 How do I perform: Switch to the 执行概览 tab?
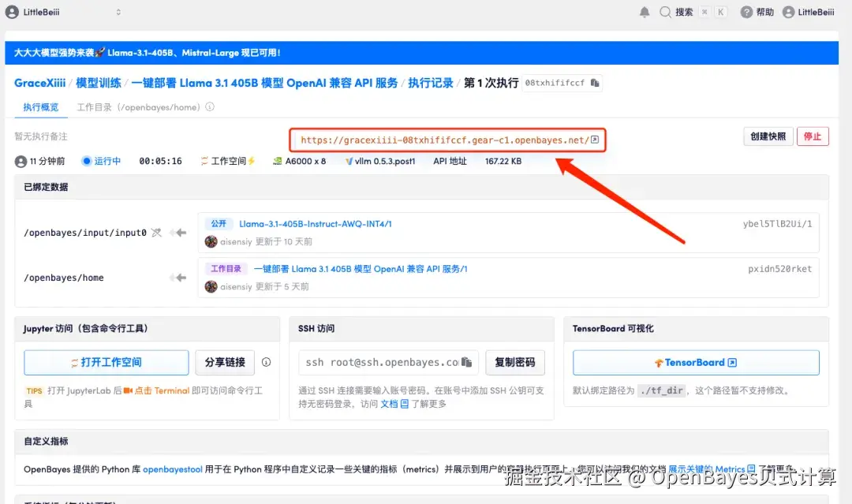(x=41, y=107)
